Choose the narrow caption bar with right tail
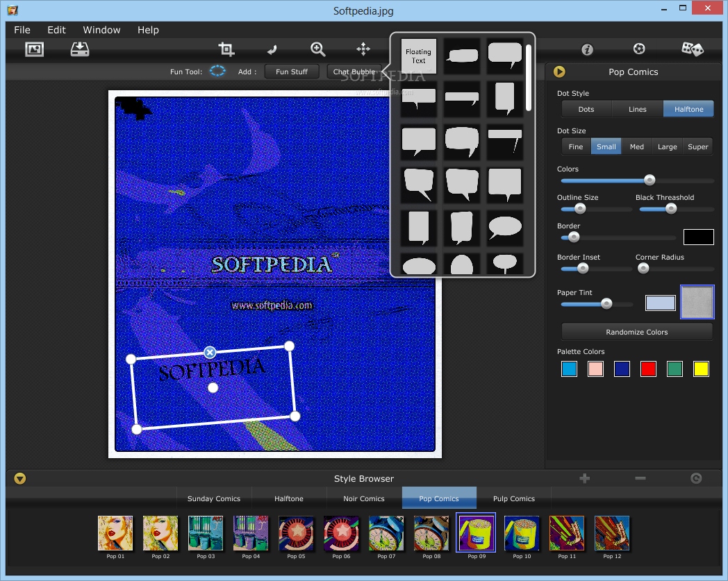Screen dimensions: 728x581 point(505,142)
